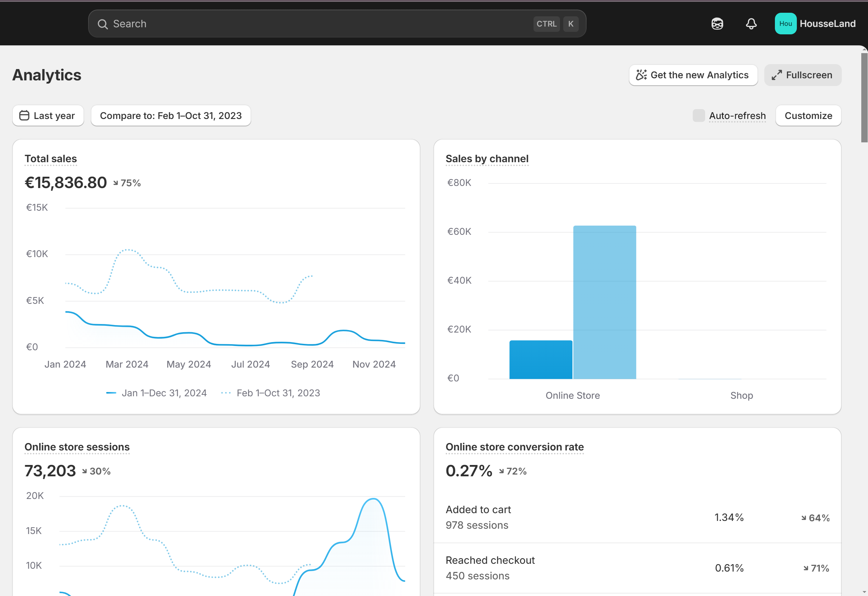Click the down-arrow icon beside 75%

[116, 183]
